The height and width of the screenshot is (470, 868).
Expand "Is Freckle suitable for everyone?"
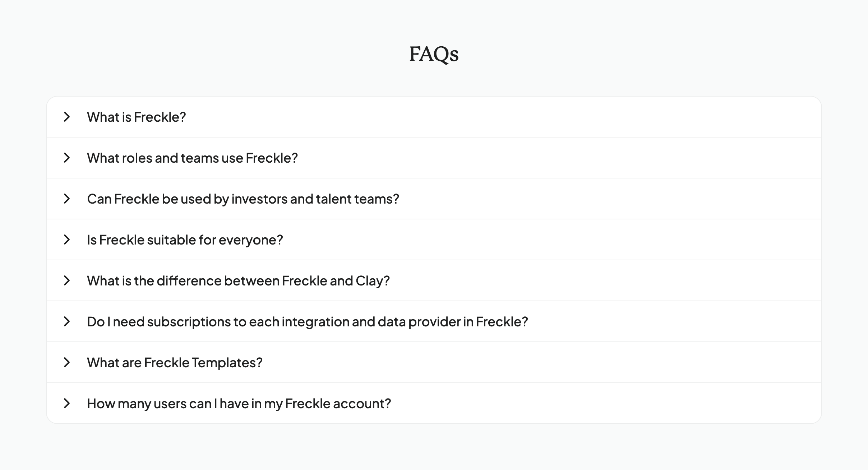pyautogui.click(x=67, y=239)
